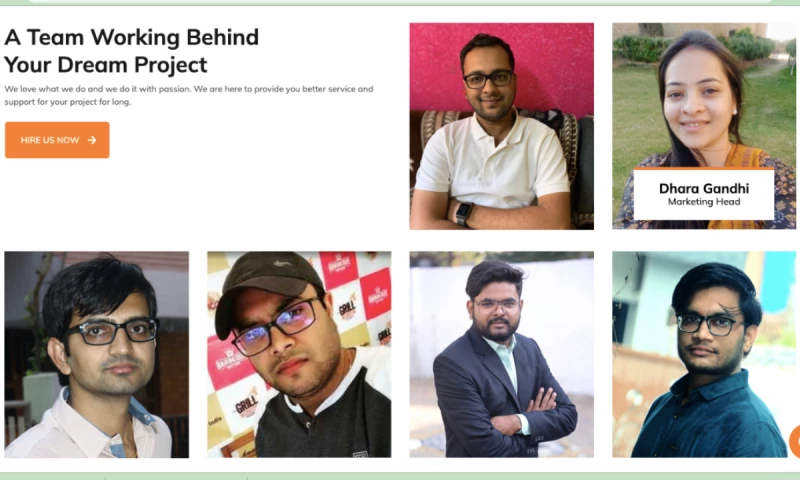Screen dimensions: 800x480
Task: Open Dhara Gandhi's team photo
Action: tap(704, 126)
